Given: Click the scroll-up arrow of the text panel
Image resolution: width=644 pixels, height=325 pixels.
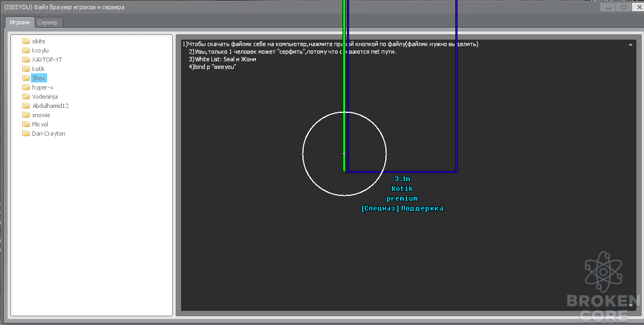Looking at the screenshot, I should (630, 44).
